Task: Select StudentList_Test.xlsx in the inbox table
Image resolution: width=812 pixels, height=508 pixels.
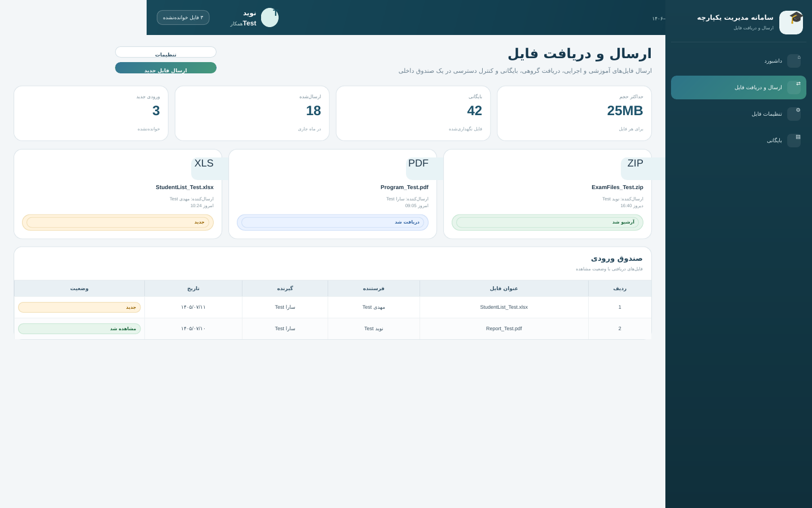Action: pos(504,307)
